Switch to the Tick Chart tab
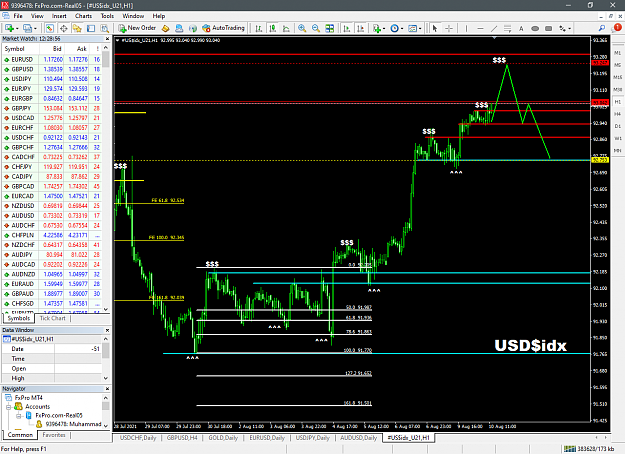625x454 pixels. tap(52, 318)
